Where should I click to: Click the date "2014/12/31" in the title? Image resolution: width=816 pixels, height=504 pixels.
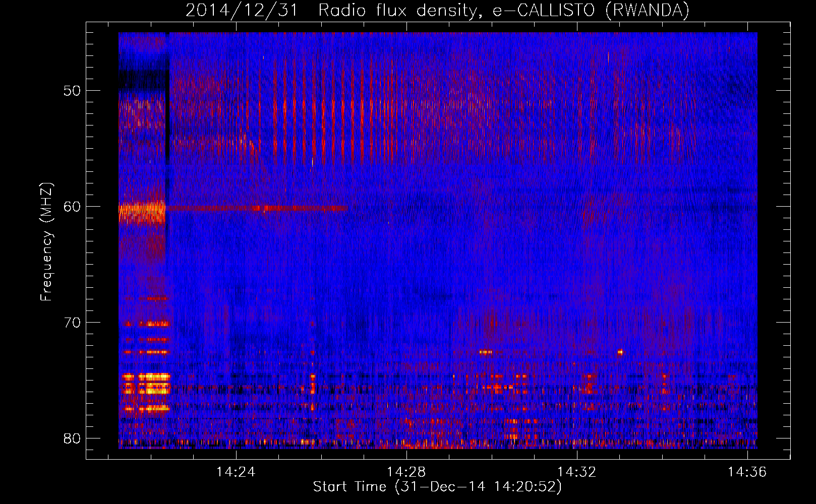[242, 10]
